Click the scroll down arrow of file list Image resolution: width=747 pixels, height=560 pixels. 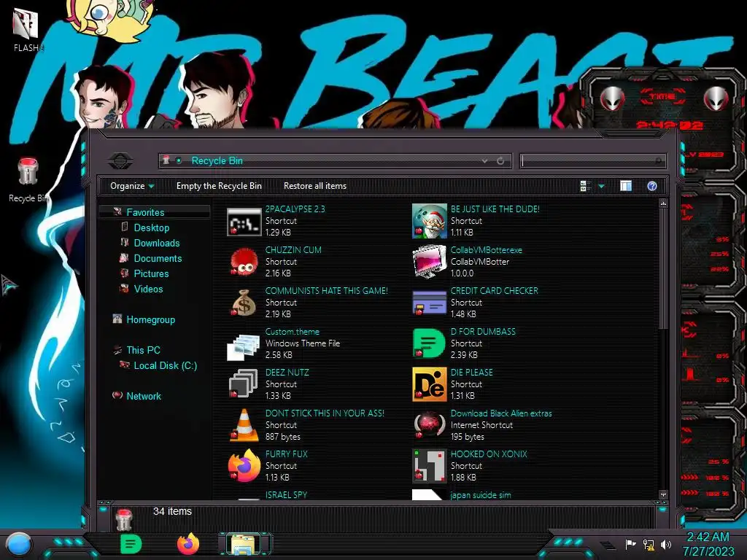(x=662, y=495)
